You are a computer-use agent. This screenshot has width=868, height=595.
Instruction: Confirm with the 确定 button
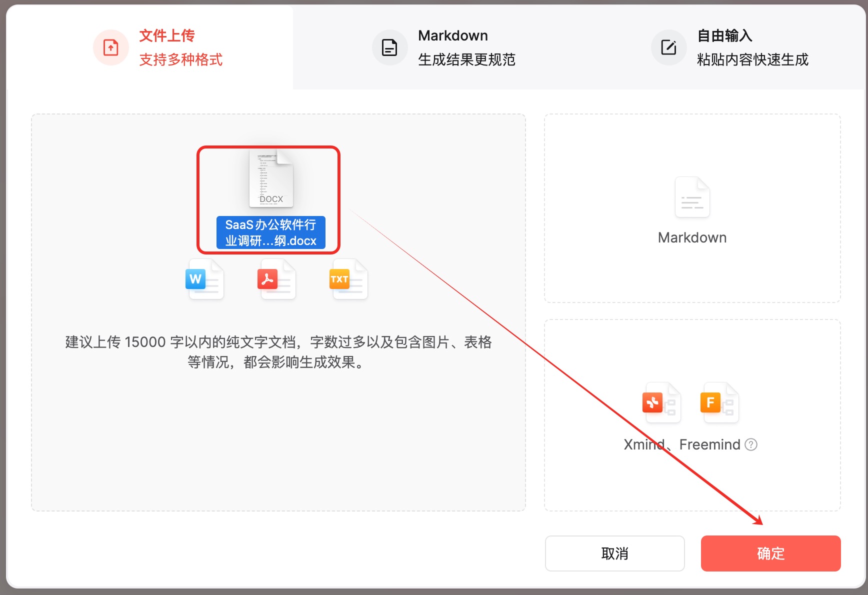coord(771,553)
